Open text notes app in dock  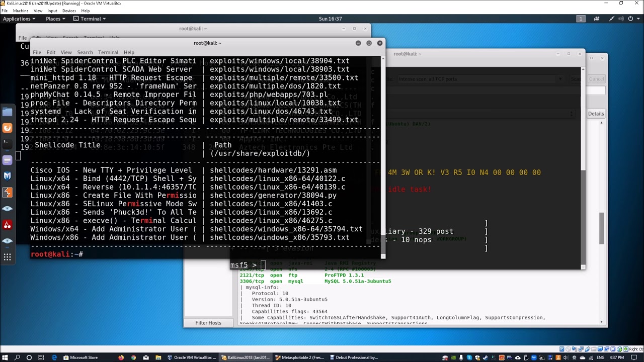pyautogui.click(x=7, y=160)
